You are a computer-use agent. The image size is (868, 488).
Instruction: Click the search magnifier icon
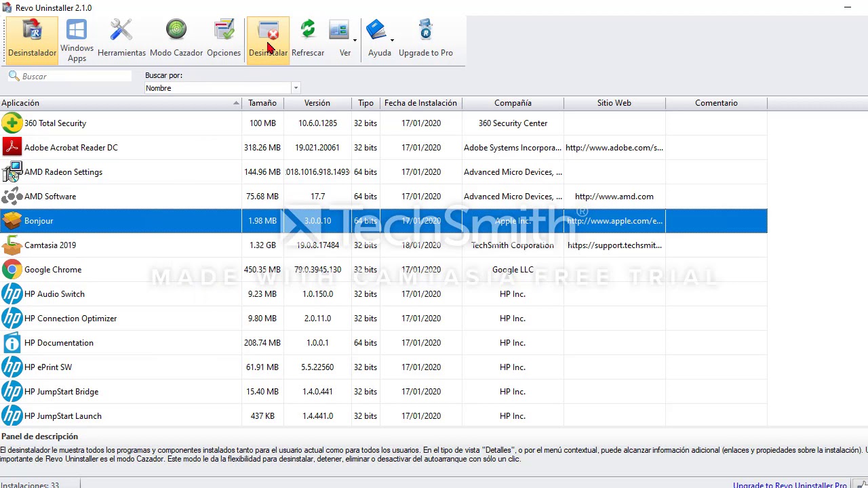(14, 76)
